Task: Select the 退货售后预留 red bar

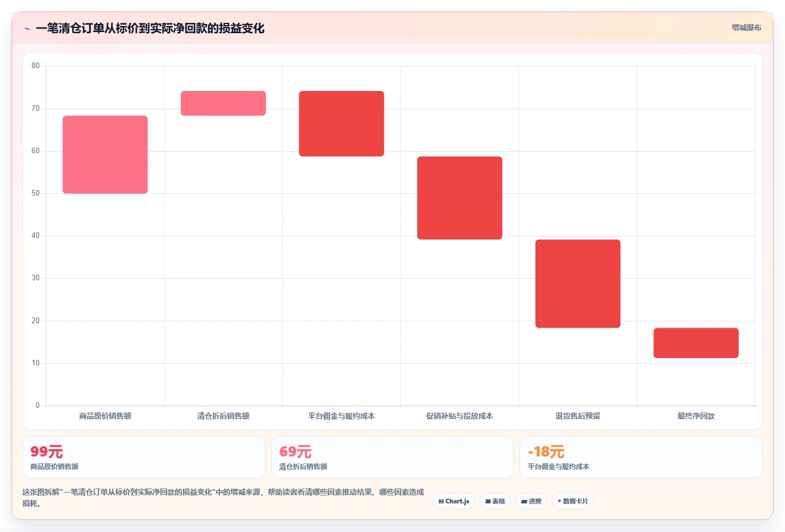Action: coord(578,284)
